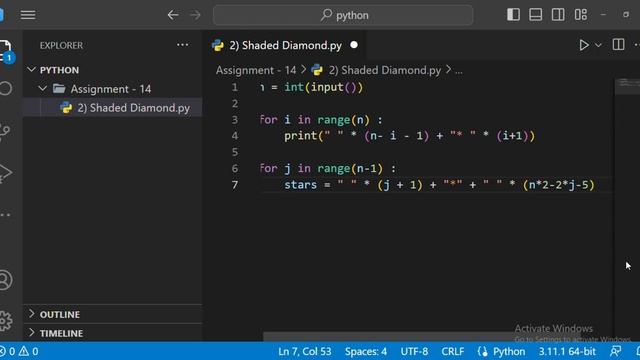Viewport: 640px width, 360px height.
Task: Click line number 7 in gutter
Action: tap(235, 185)
